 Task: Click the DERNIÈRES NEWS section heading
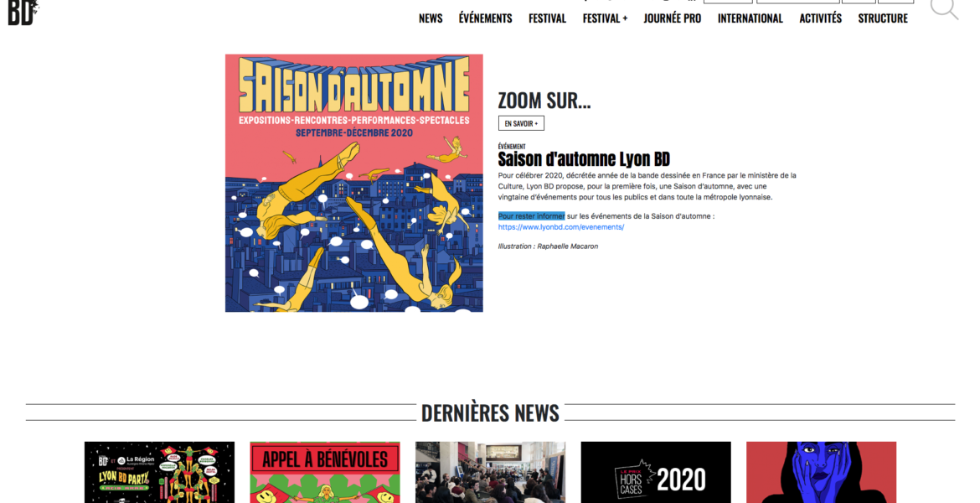click(490, 413)
